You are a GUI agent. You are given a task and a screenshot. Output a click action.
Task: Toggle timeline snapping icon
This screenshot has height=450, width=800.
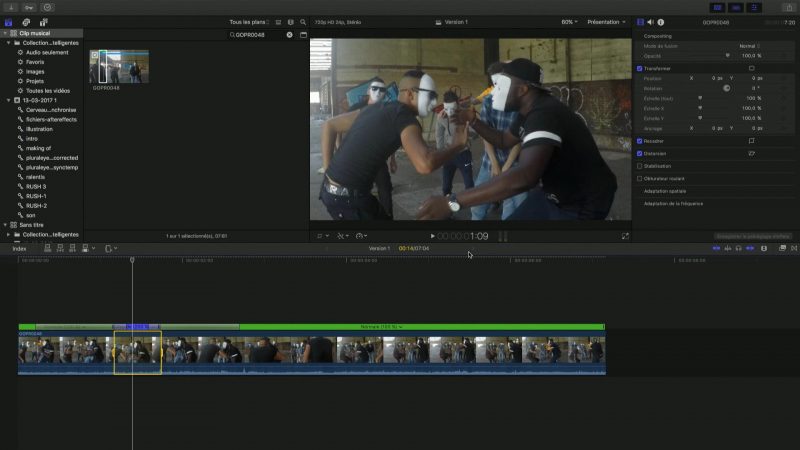750,248
